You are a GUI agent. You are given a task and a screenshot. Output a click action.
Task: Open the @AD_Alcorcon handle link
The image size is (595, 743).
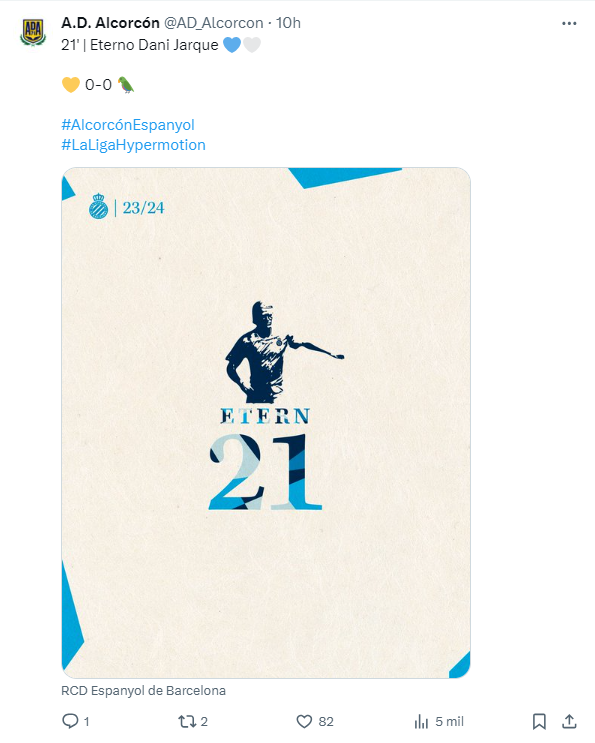(x=213, y=23)
